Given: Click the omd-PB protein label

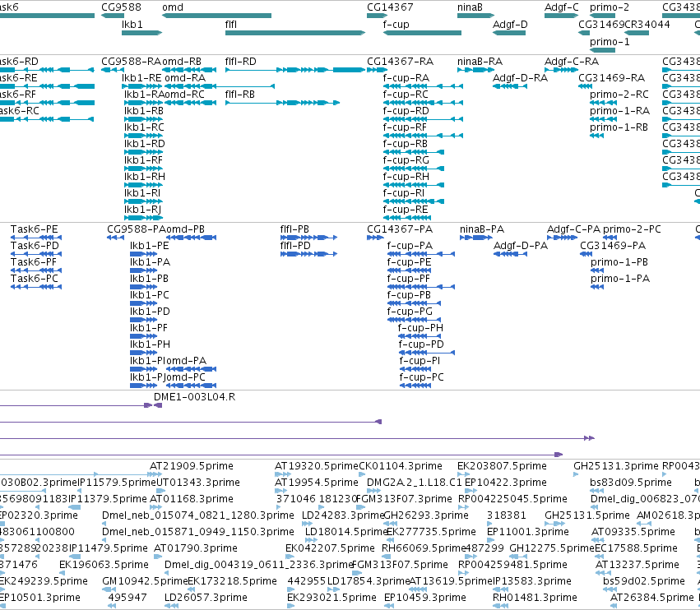Looking at the screenshot, I should click(185, 229).
